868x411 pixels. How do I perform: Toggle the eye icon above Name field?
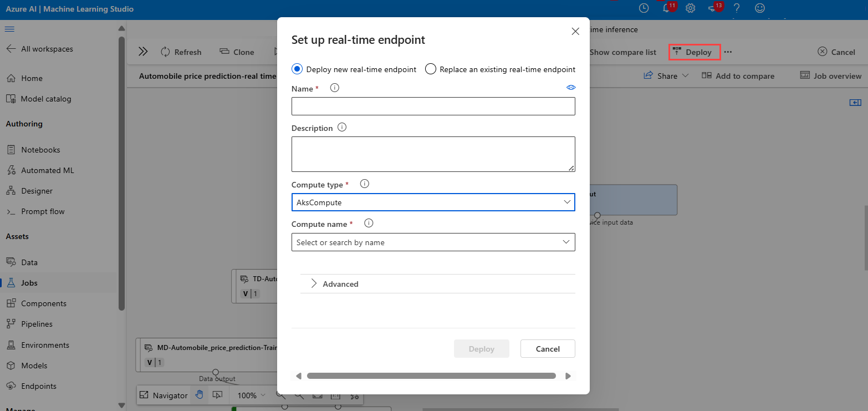(571, 88)
